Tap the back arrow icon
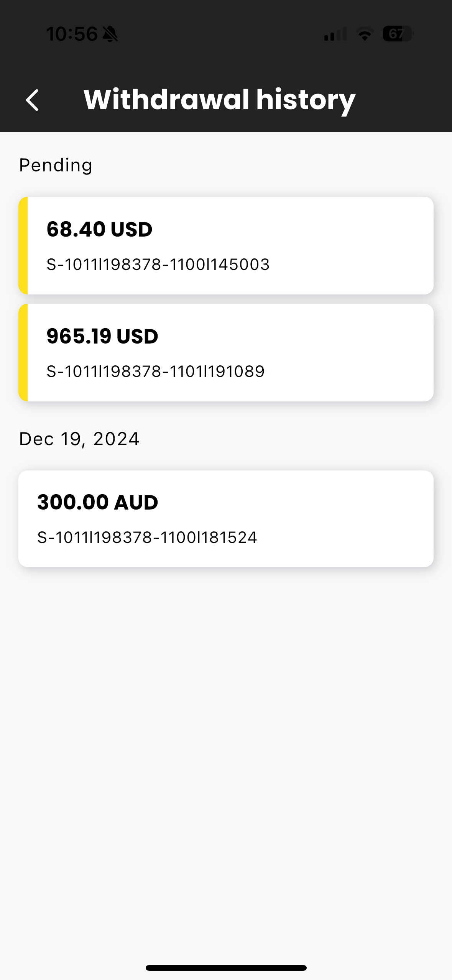The width and height of the screenshot is (452, 980). [x=32, y=100]
